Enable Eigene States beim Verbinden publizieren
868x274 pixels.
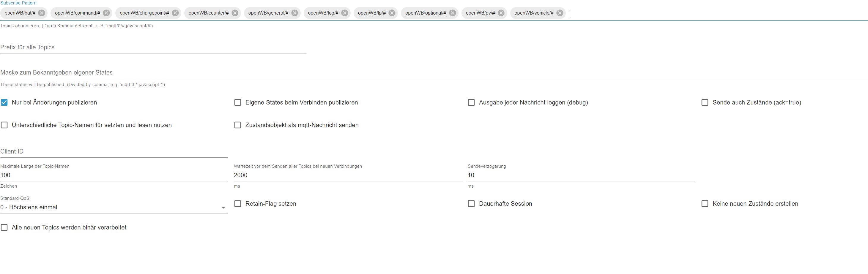pyautogui.click(x=237, y=102)
